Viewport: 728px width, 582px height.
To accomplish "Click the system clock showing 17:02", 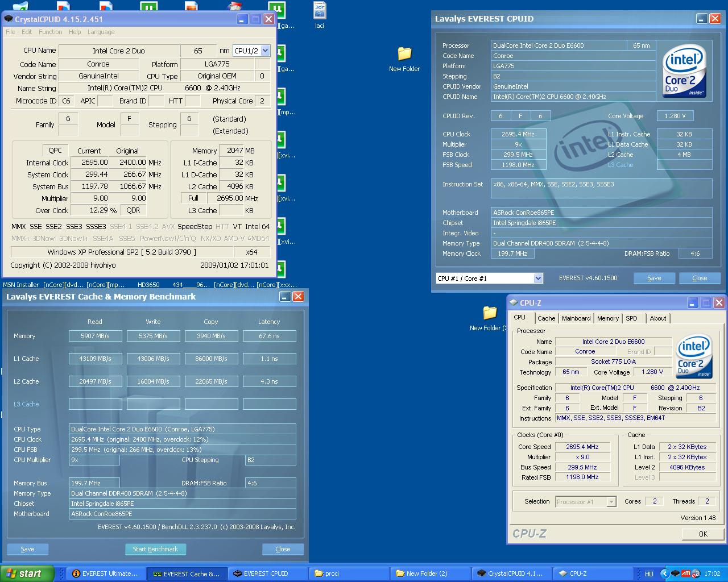I will point(712,574).
